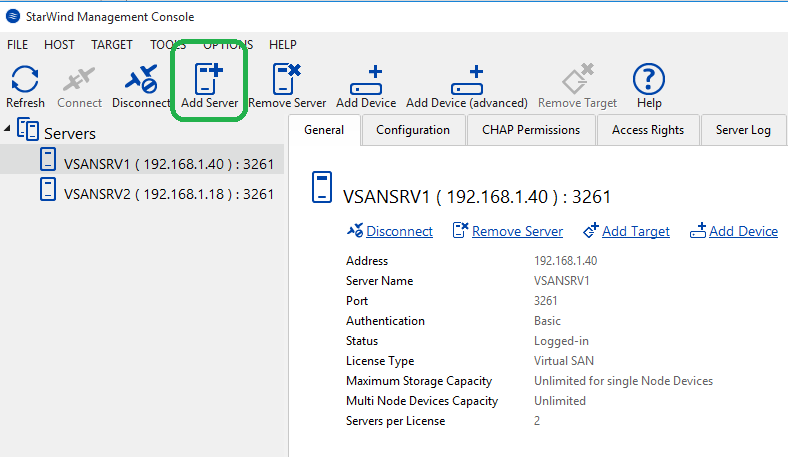This screenshot has width=788, height=457.
Task: Click the License Type value Virtual SAN
Action: (564, 360)
